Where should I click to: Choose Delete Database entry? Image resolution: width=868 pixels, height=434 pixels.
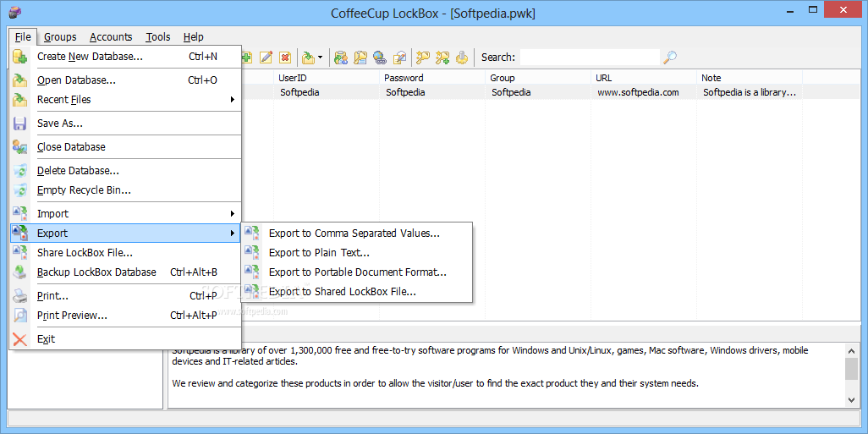point(126,171)
